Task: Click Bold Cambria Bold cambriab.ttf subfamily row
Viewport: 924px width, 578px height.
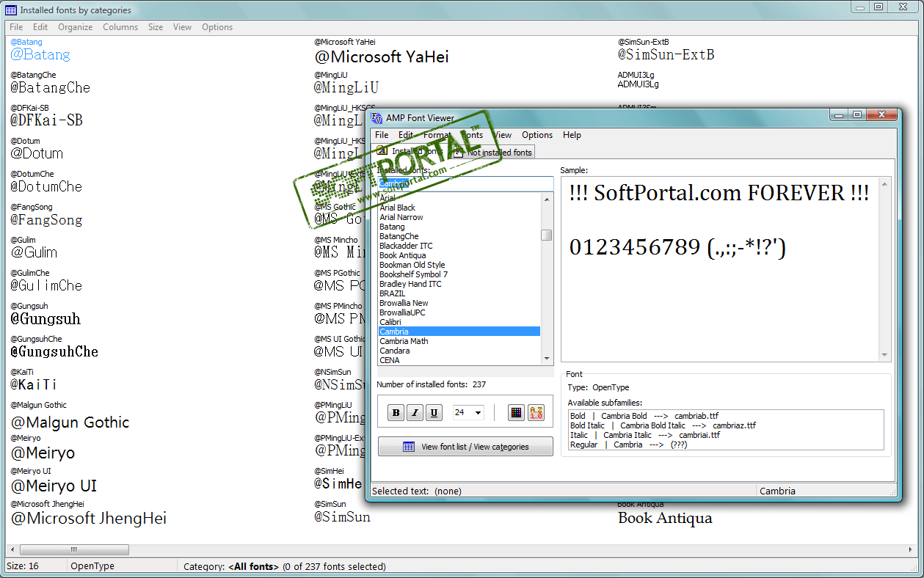Action: (726, 416)
